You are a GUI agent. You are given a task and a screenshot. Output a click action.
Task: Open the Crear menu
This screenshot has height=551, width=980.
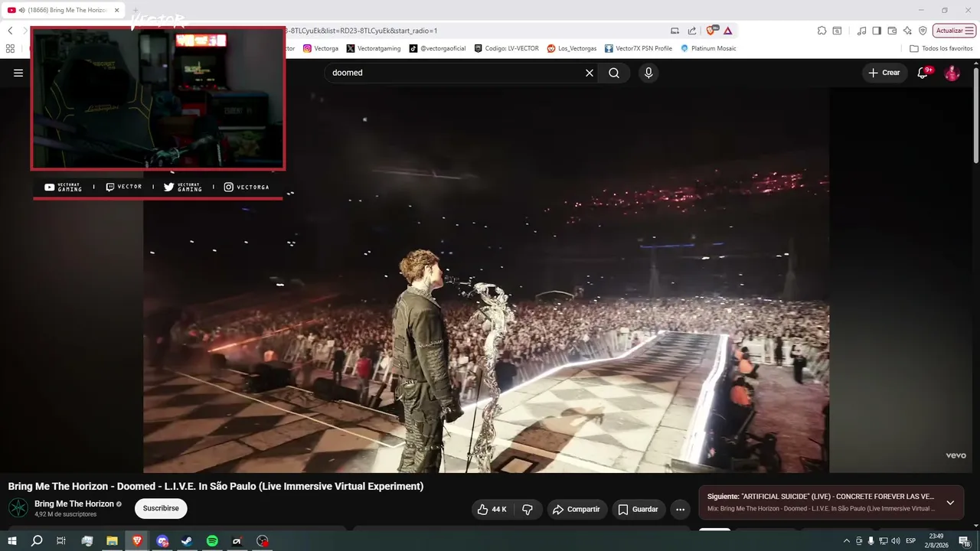pos(884,73)
